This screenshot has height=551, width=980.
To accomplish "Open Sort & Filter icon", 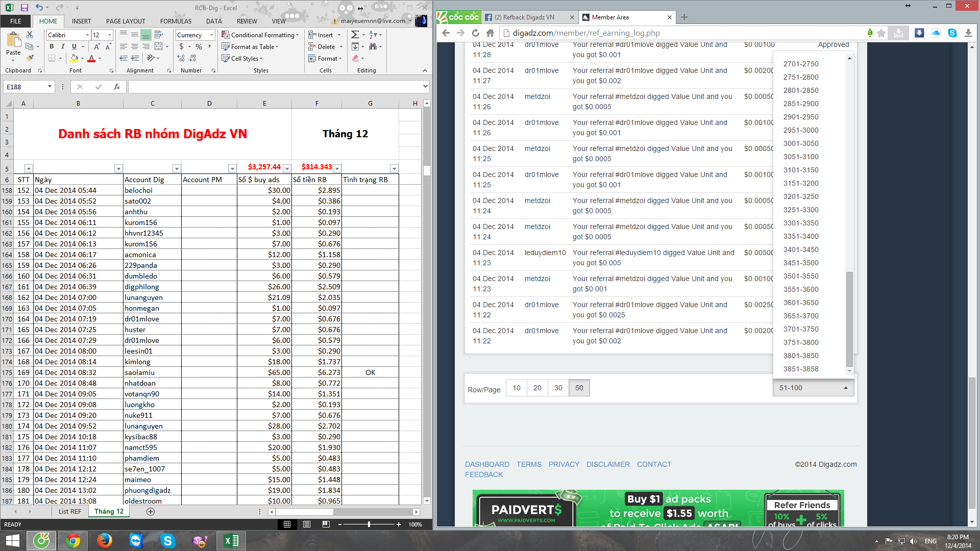I will [x=373, y=35].
